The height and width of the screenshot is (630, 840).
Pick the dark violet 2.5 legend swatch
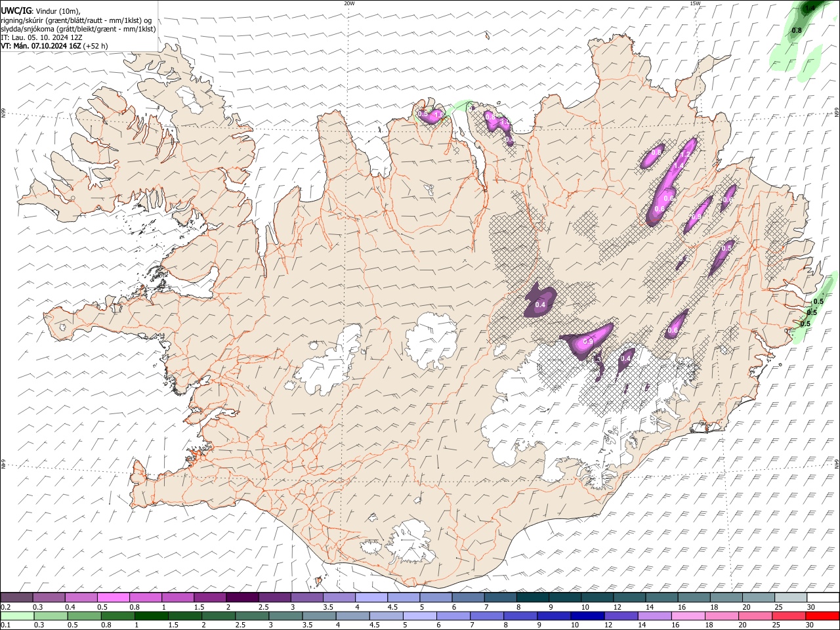coord(274,597)
